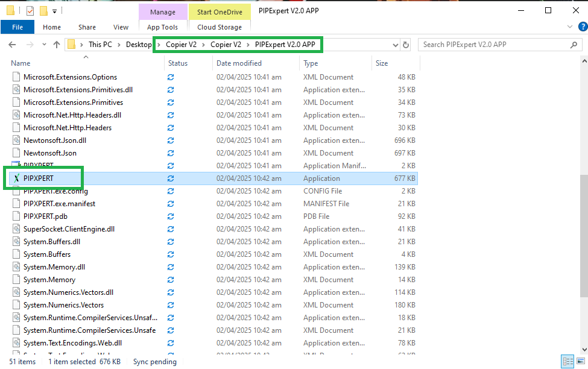Open the App Tools tab
This screenshot has height=369, width=588.
point(162,27)
